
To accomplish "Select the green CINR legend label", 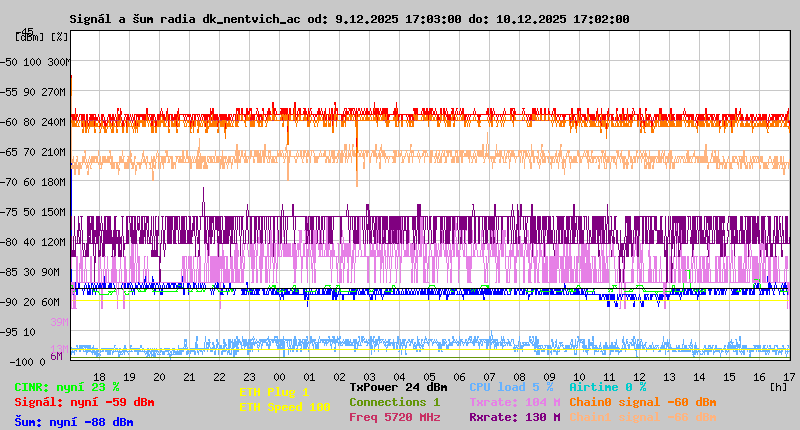I will click(67, 387).
